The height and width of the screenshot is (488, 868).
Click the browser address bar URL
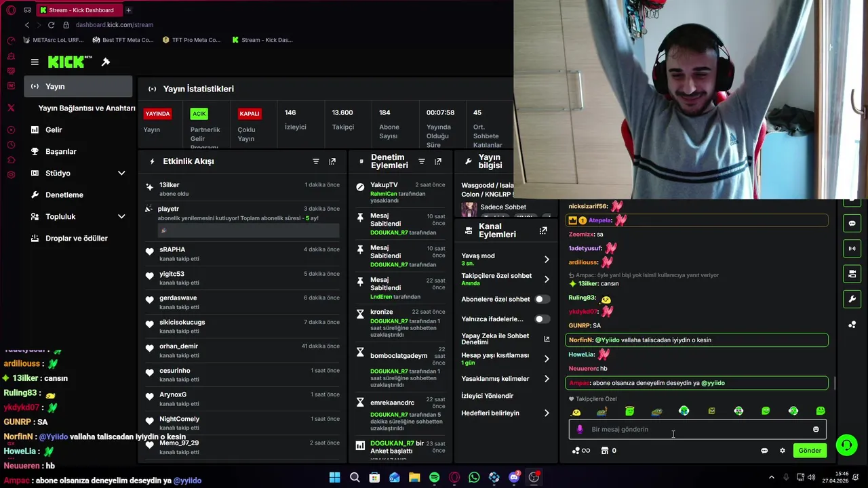point(115,25)
